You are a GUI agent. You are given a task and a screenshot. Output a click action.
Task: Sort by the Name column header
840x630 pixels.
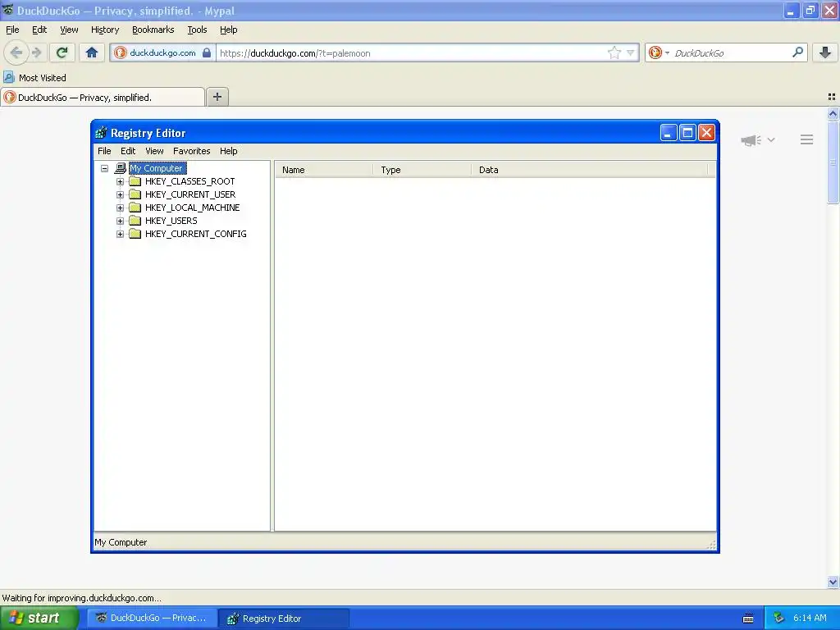(x=324, y=170)
